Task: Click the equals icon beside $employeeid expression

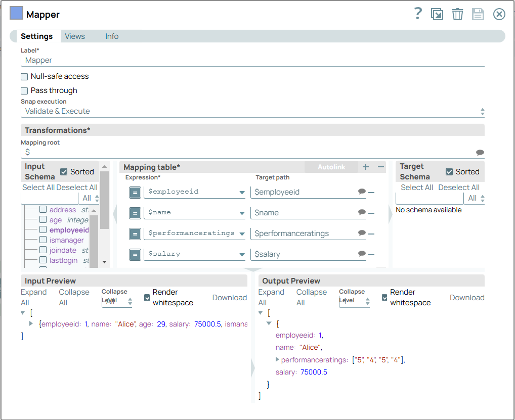Action: 135,192
